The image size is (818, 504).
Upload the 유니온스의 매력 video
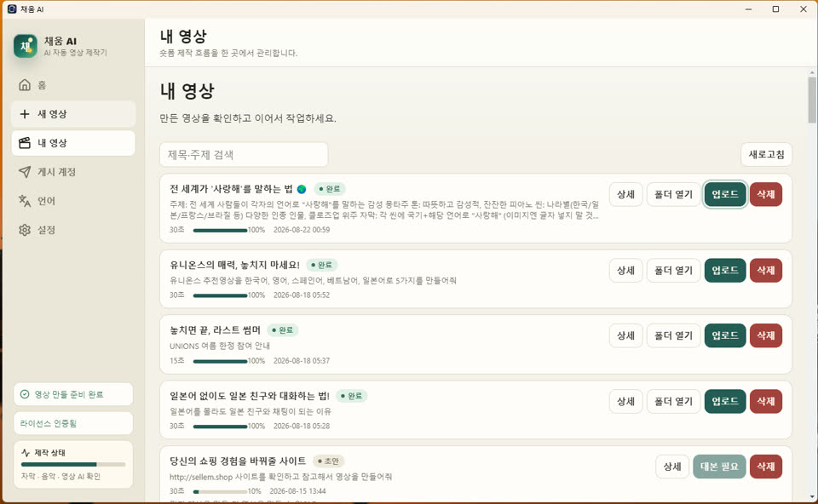725,271
